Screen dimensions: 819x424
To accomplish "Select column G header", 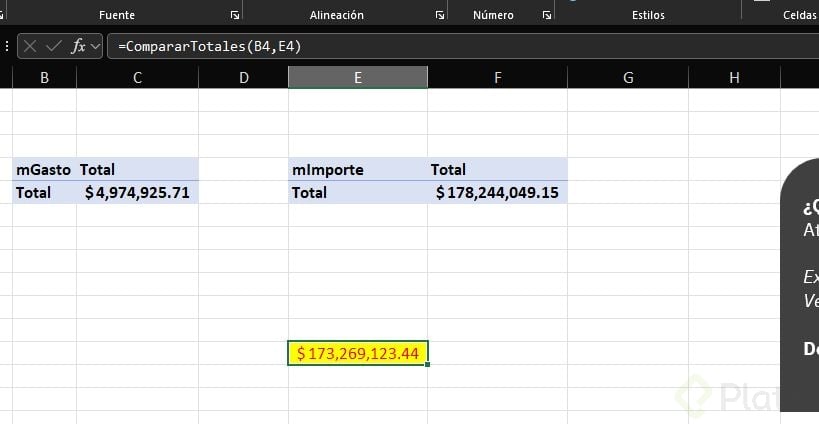I will click(x=628, y=78).
